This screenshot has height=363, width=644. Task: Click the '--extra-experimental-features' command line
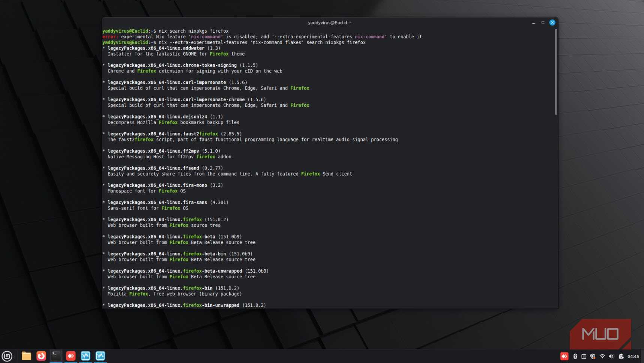tap(234, 42)
